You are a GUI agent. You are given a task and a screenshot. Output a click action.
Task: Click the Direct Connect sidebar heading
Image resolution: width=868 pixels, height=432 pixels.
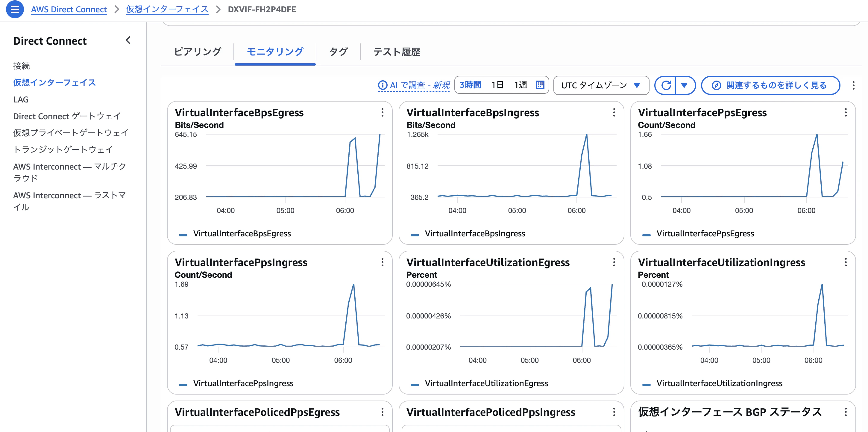point(50,41)
